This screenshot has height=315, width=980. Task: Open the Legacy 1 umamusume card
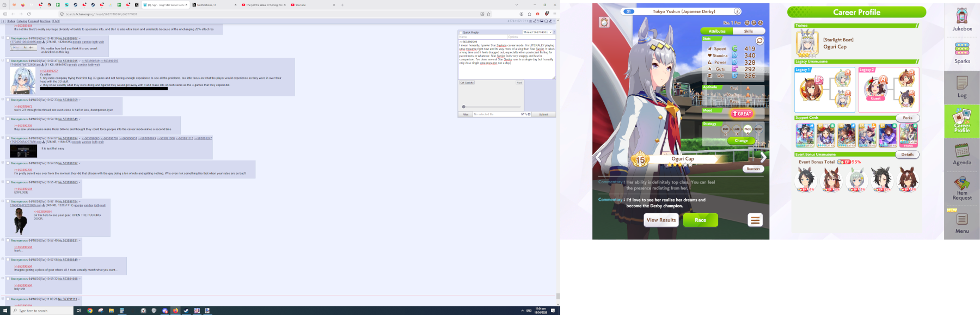tap(824, 90)
